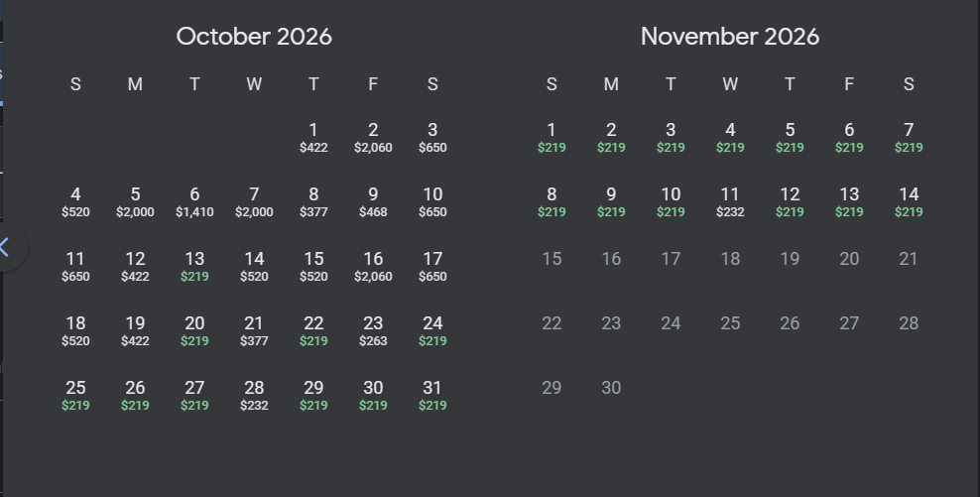Pick November 7 with the $219 fare

909,138
